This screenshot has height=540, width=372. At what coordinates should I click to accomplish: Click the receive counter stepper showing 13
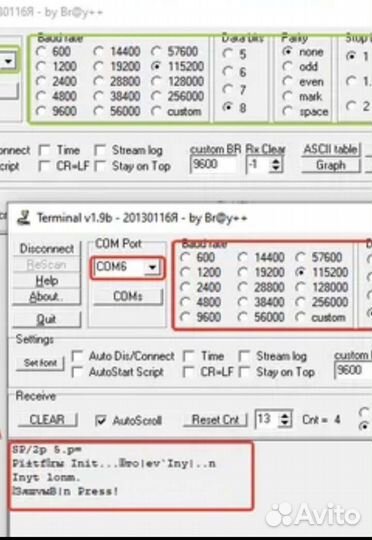[285, 419]
